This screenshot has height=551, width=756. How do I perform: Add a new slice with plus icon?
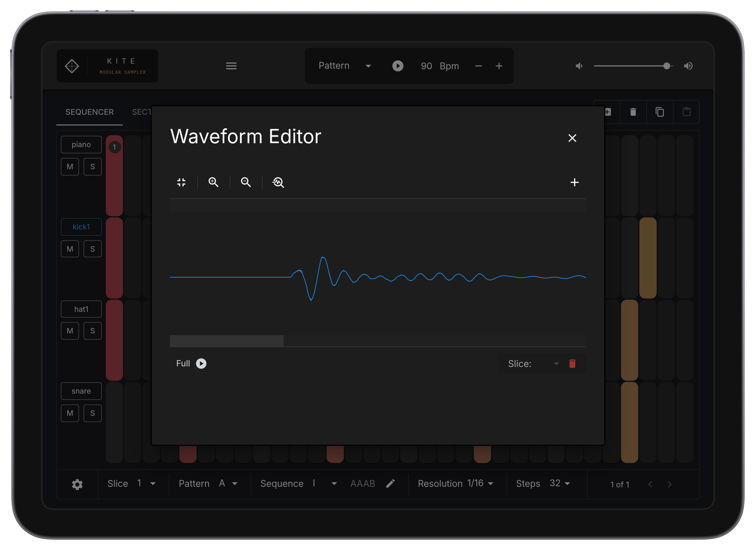[574, 182]
